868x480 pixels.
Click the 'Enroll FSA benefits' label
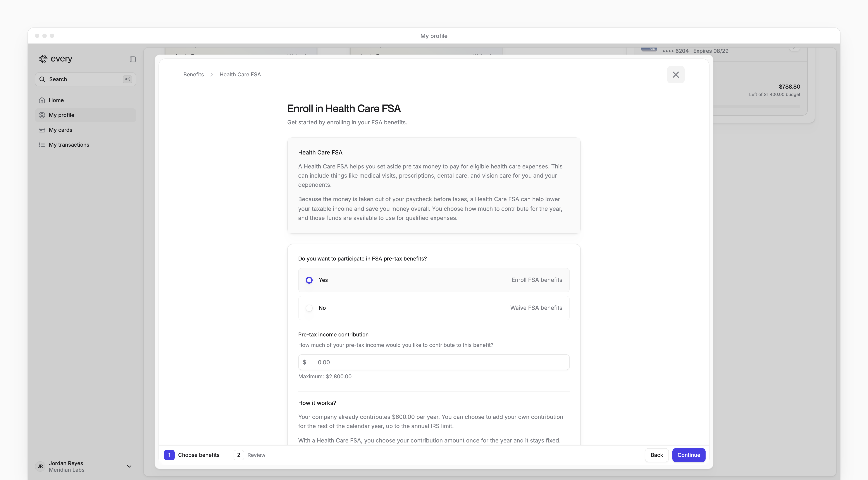point(536,280)
